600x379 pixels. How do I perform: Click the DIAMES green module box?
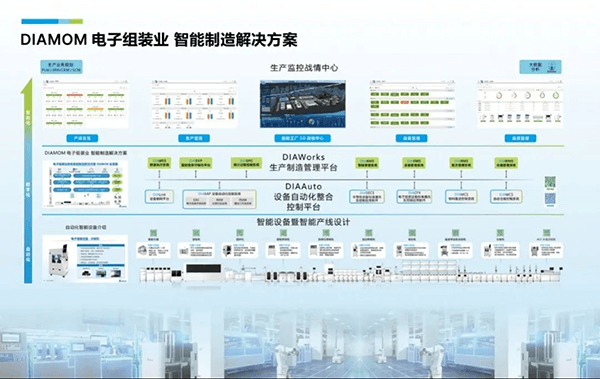coord(159,163)
